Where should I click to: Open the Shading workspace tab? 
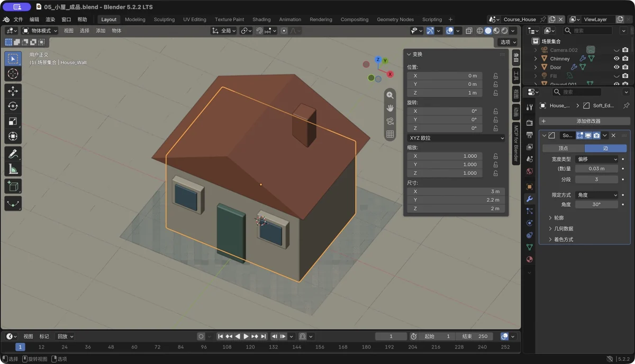261,20
